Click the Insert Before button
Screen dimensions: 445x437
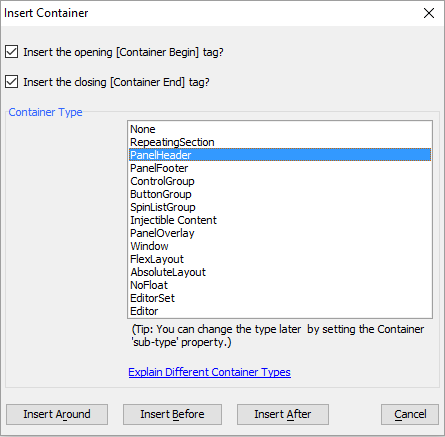pyautogui.click(x=172, y=414)
